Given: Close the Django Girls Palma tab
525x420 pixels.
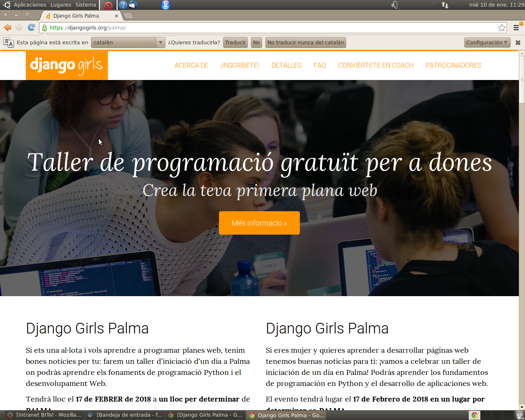Looking at the screenshot, I should tap(116, 16).
